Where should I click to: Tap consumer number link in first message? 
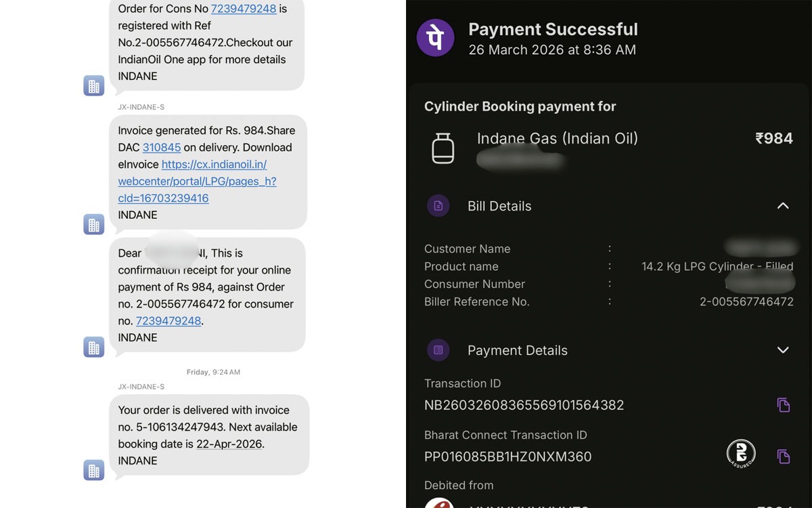243,9
